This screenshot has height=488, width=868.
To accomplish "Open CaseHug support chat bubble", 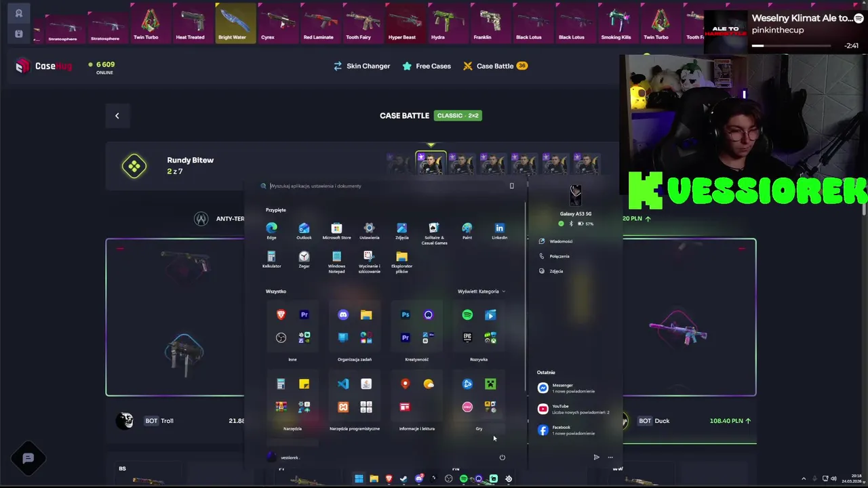I will click(x=28, y=459).
